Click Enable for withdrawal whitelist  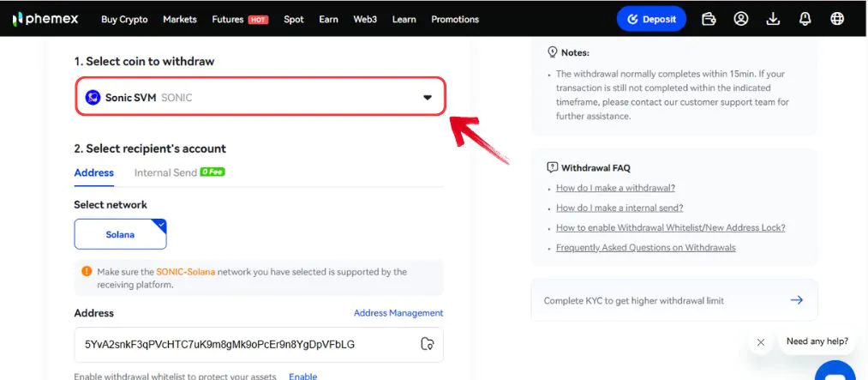pos(302,376)
